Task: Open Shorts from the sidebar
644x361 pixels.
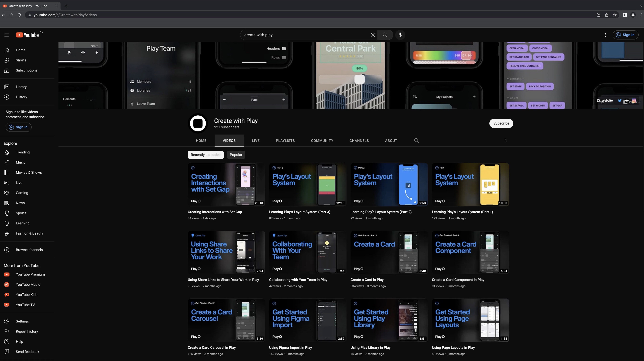Action: [21, 60]
